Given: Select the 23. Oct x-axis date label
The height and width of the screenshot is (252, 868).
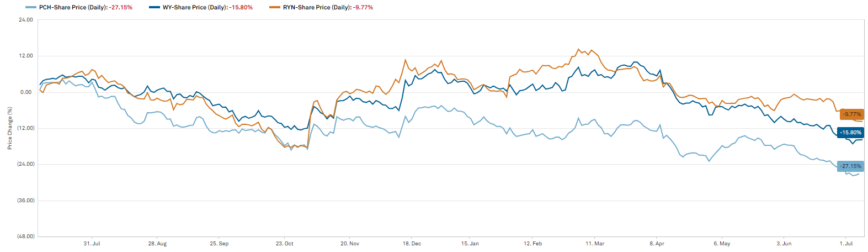Looking at the screenshot, I should [285, 244].
